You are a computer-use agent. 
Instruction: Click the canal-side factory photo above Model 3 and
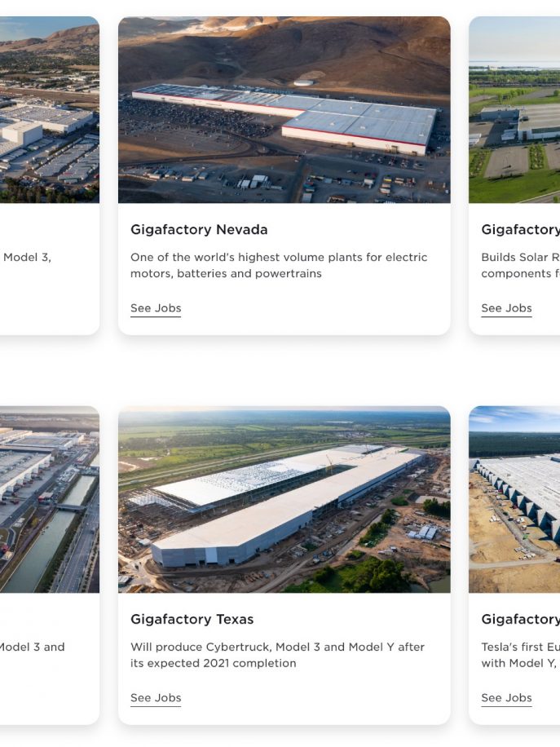[x=50, y=500]
